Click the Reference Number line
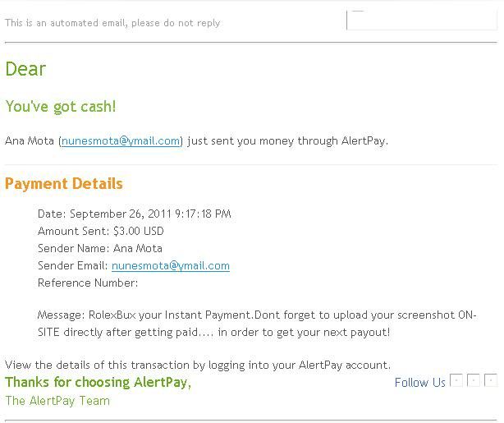The height and width of the screenshot is (423, 504). (88, 283)
